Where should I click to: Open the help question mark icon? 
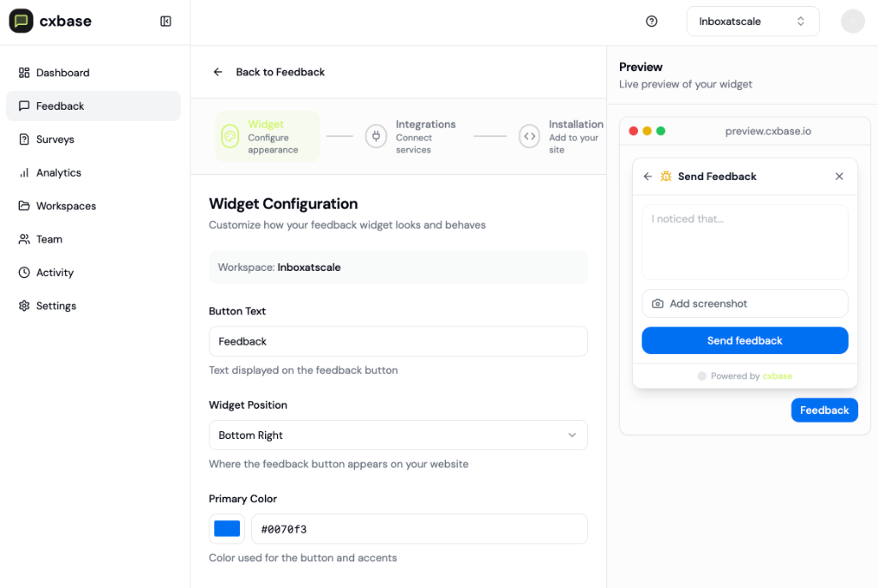(651, 21)
